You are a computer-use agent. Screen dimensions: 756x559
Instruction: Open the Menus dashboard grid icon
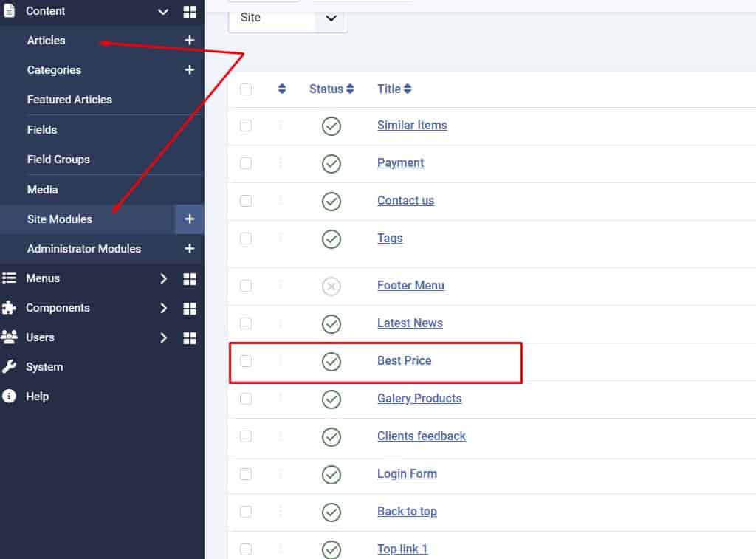click(190, 278)
